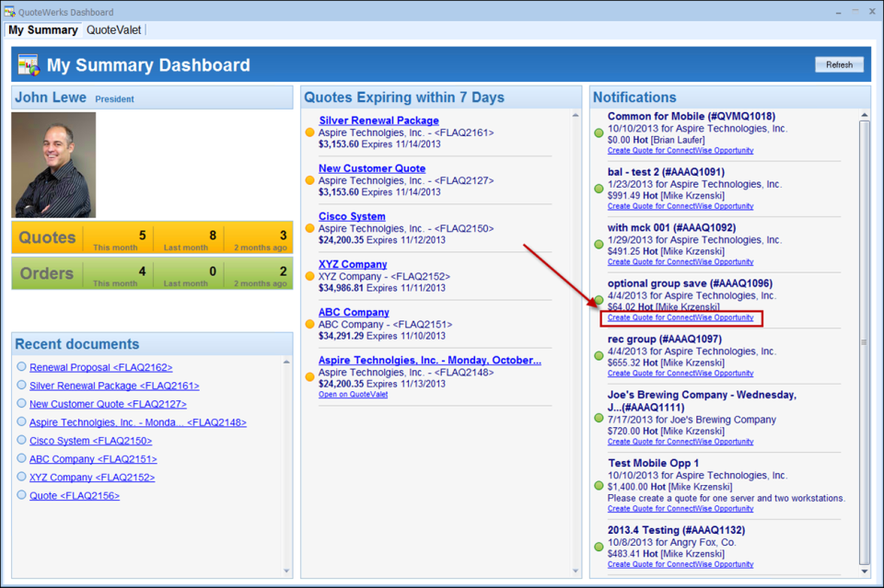Image resolution: width=884 pixels, height=588 pixels.
Task: Open the New Customer Quote expiring quote
Action: point(371,168)
